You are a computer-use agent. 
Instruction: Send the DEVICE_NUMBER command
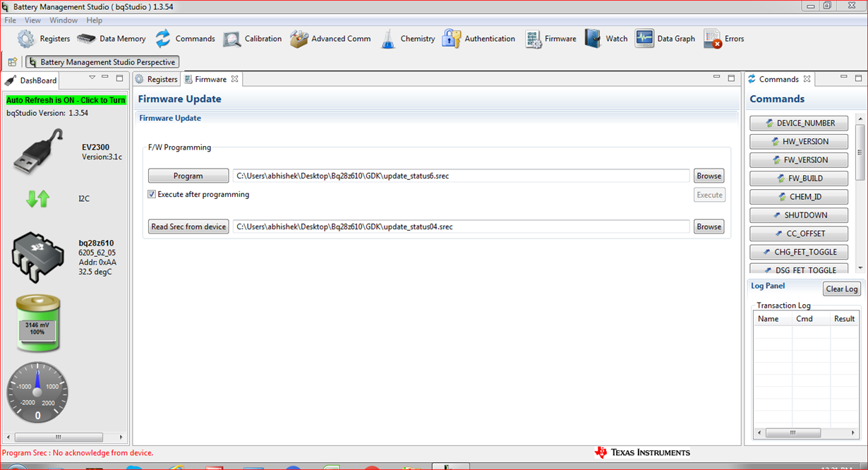pos(799,123)
